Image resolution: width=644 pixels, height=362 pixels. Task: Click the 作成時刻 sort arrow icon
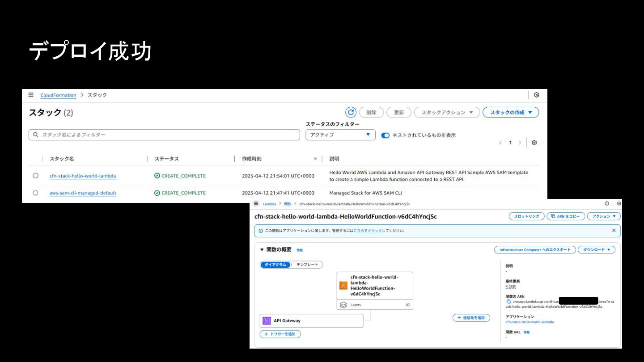pyautogui.click(x=315, y=159)
